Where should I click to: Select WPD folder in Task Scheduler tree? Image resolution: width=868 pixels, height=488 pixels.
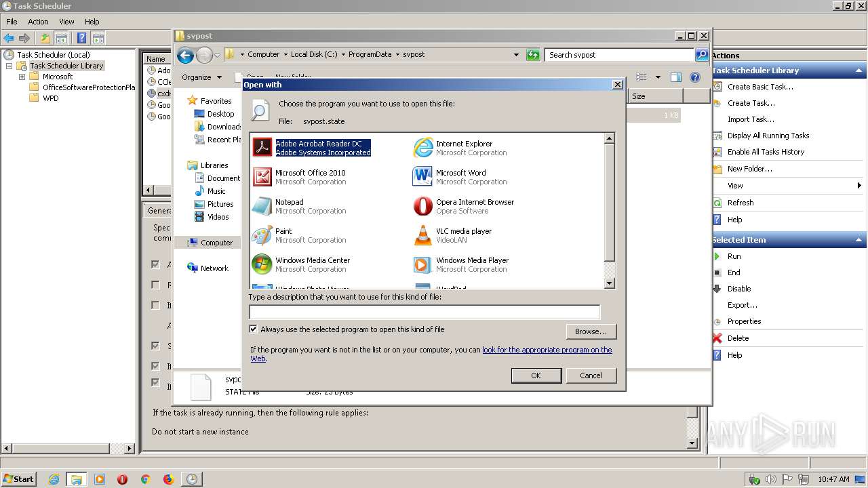coord(50,98)
